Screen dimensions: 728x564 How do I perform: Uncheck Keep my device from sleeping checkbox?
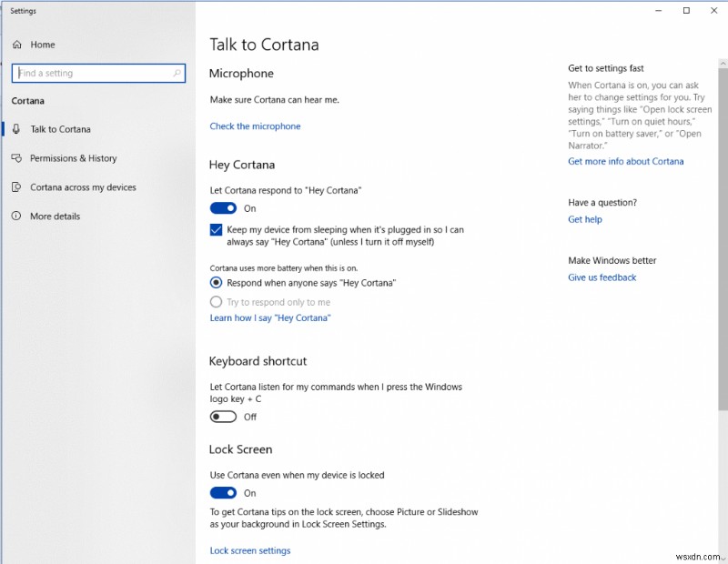coord(216,230)
